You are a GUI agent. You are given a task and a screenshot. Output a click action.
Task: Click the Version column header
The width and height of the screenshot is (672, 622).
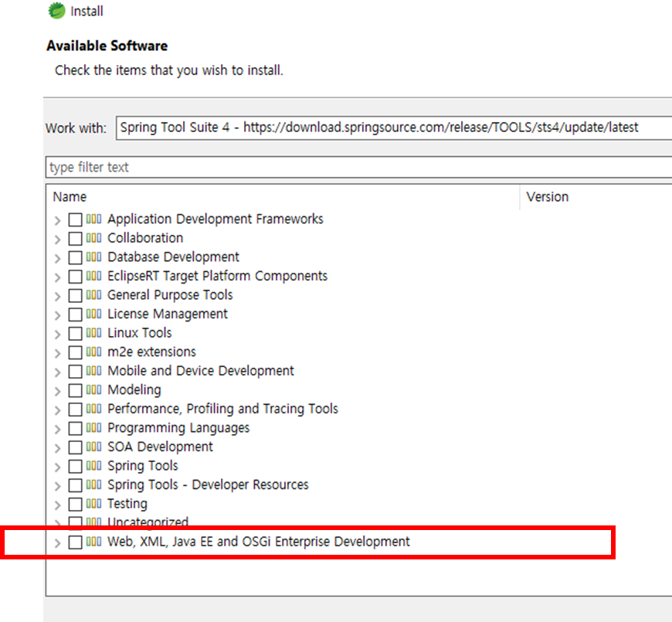tap(596, 197)
